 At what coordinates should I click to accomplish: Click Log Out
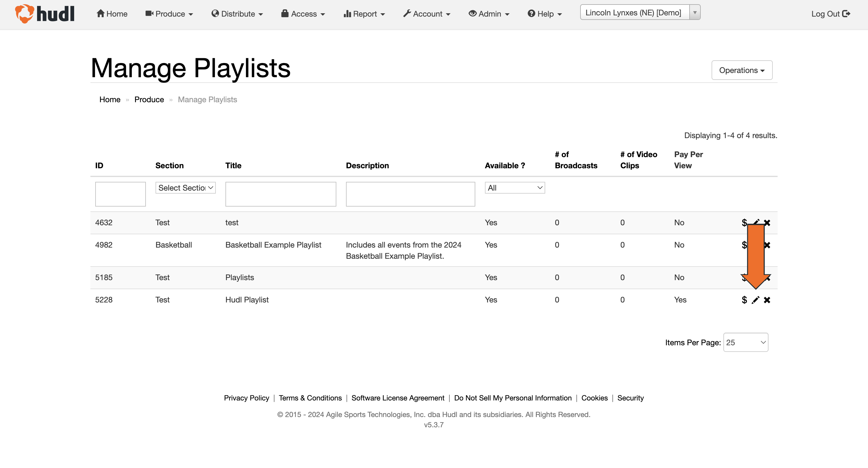pos(831,14)
